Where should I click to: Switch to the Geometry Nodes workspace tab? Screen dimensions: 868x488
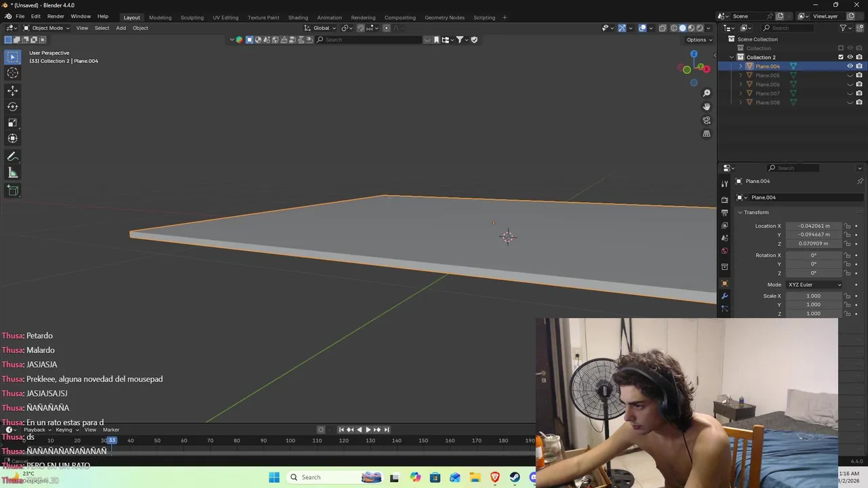pyautogui.click(x=444, y=17)
